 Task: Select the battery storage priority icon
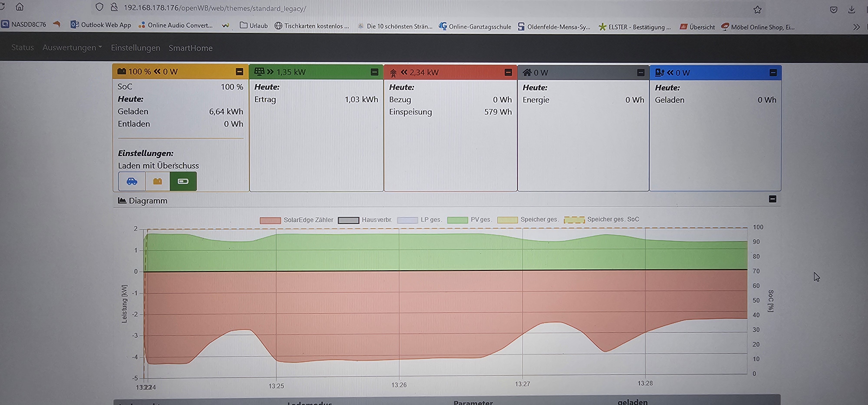tap(157, 181)
